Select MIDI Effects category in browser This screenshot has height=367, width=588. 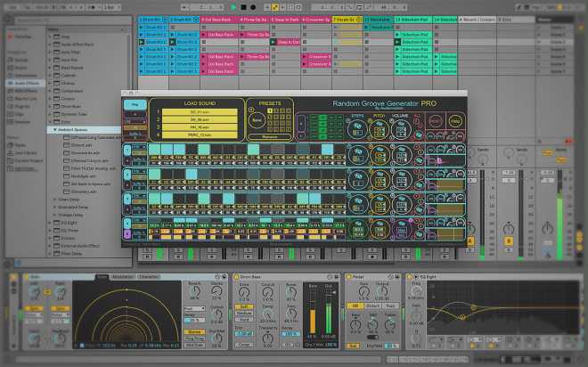pyautogui.click(x=26, y=91)
